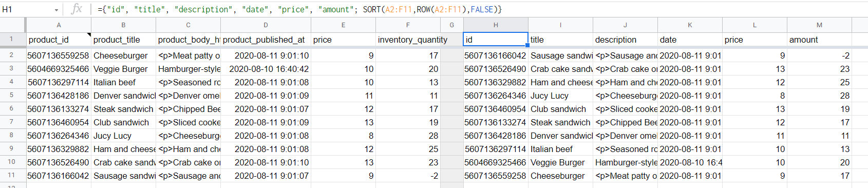The height and width of the screenshot is (188, 868).
Task: Click the product_id header cell
Action: 59,40
